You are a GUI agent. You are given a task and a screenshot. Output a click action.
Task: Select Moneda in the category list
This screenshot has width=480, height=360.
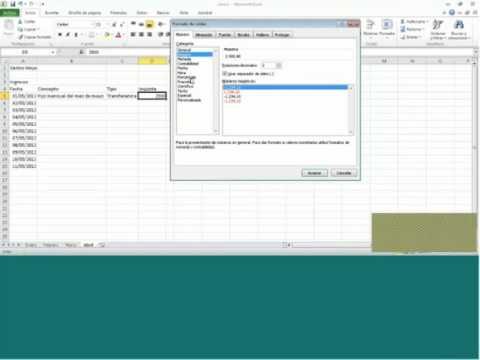pos(184,59)
